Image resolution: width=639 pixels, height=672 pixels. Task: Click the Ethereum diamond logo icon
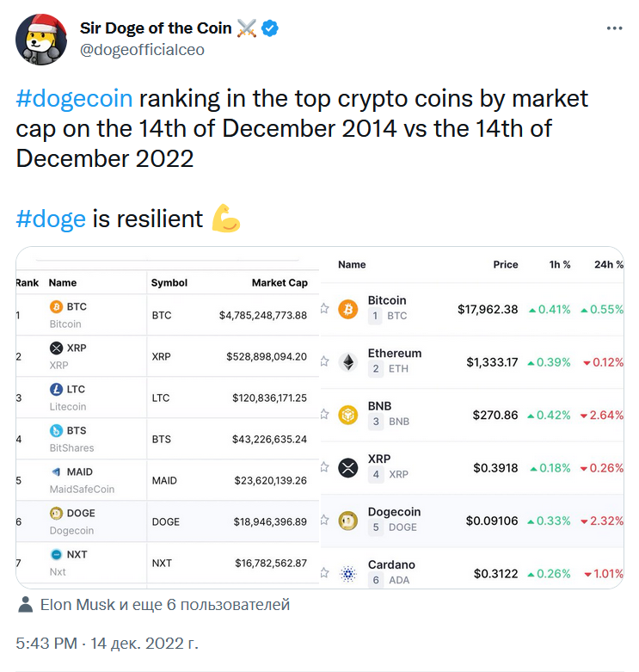[x=348, y=362]
